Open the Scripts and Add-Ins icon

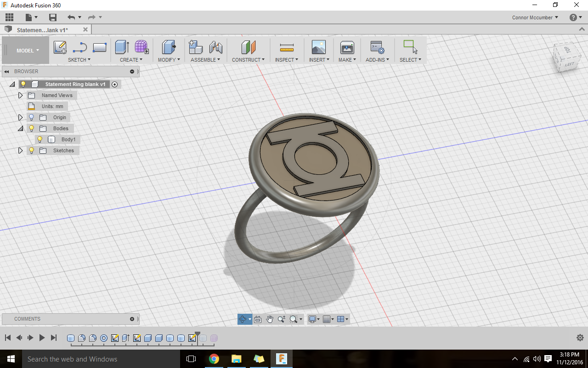click(x=377, y=47)
